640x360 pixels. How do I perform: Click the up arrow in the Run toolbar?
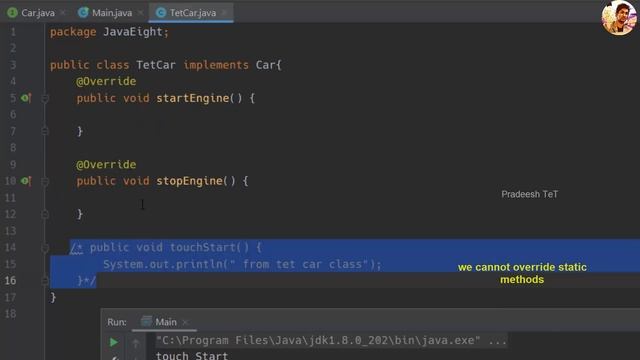click(x=136, y=343)
